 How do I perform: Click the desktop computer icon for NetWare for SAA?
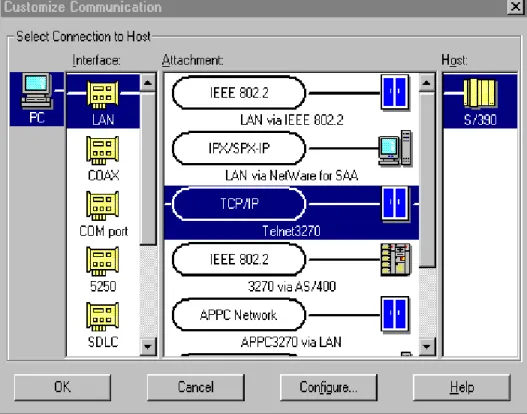395,148
